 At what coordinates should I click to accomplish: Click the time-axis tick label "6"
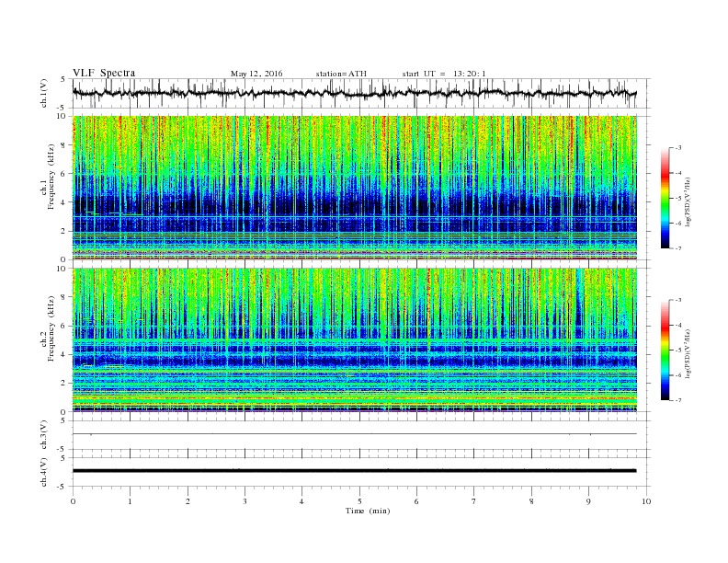[x=416, y=501]
